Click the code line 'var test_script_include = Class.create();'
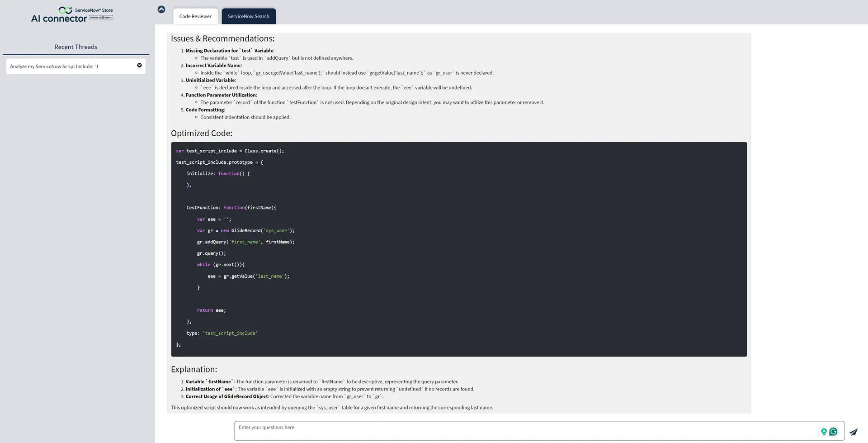The width and height of the screenshot is (868, 443). 230,151
